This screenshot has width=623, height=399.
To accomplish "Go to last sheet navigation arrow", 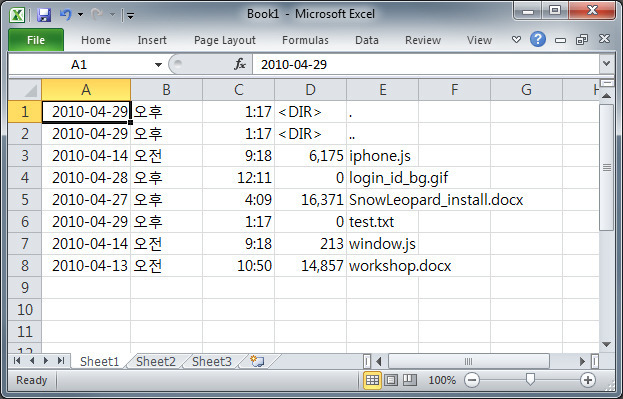I will tap(61, 361).
